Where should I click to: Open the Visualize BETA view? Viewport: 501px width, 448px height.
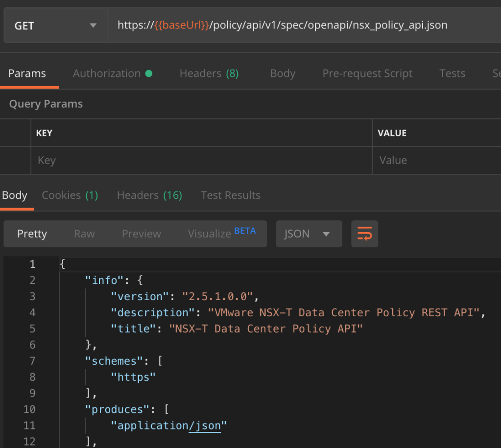(221, 234)
